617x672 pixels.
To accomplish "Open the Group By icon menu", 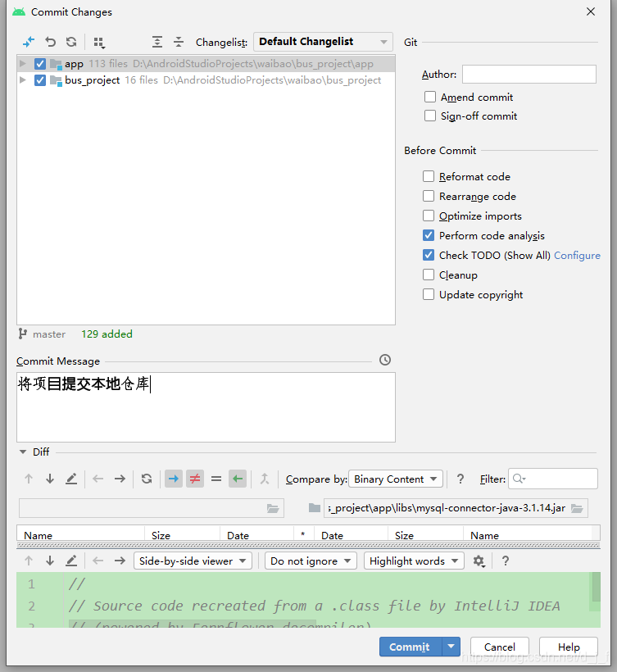I will pyautogui.click(x=99, y=43).
